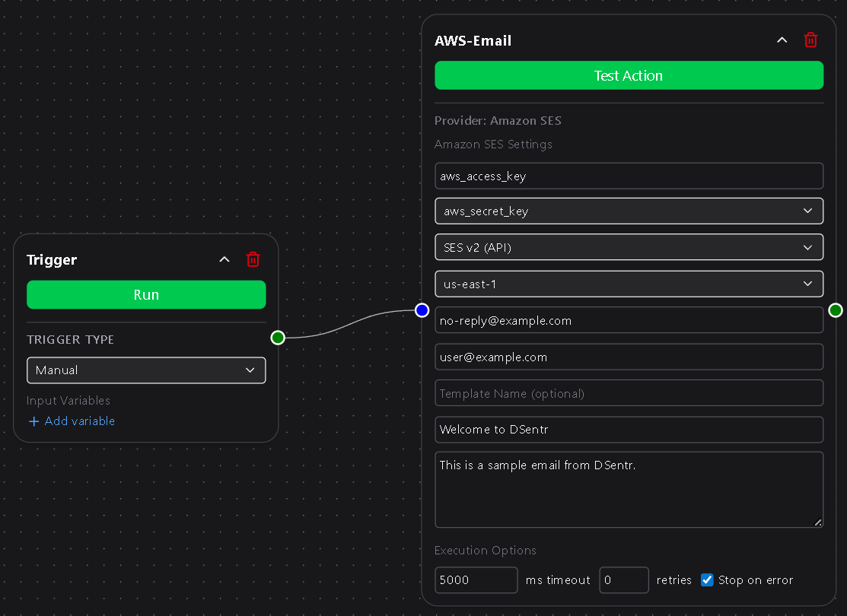Image resolution: width=847 pixels, height=616 pixels.
Task: Collapse the AWS-Email node
Action: (x=782, y=40)
